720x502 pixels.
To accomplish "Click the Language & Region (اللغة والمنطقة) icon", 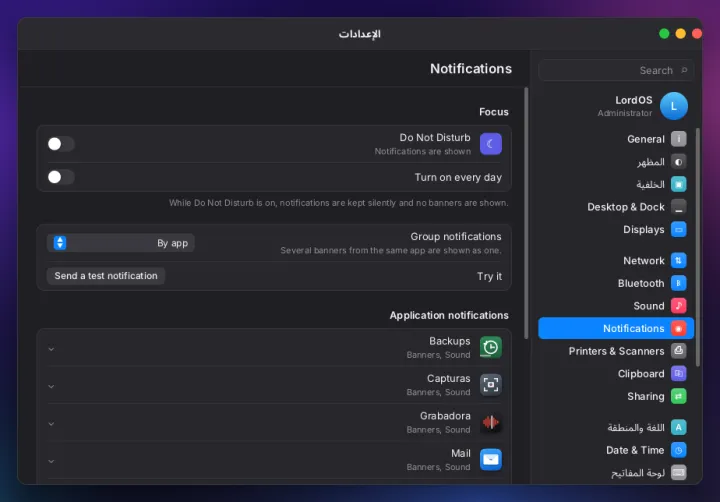I will (678, 427).
